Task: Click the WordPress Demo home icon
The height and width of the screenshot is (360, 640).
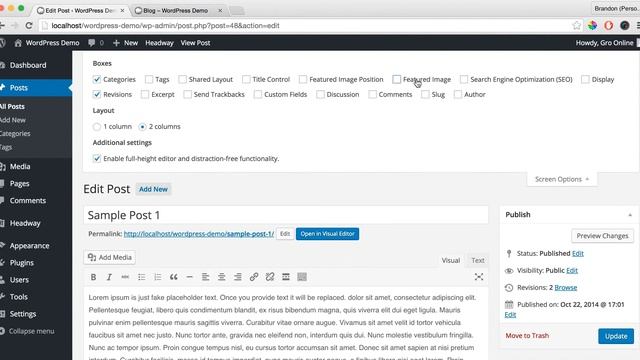Action: pyautogui.click(x=18, y=42)
